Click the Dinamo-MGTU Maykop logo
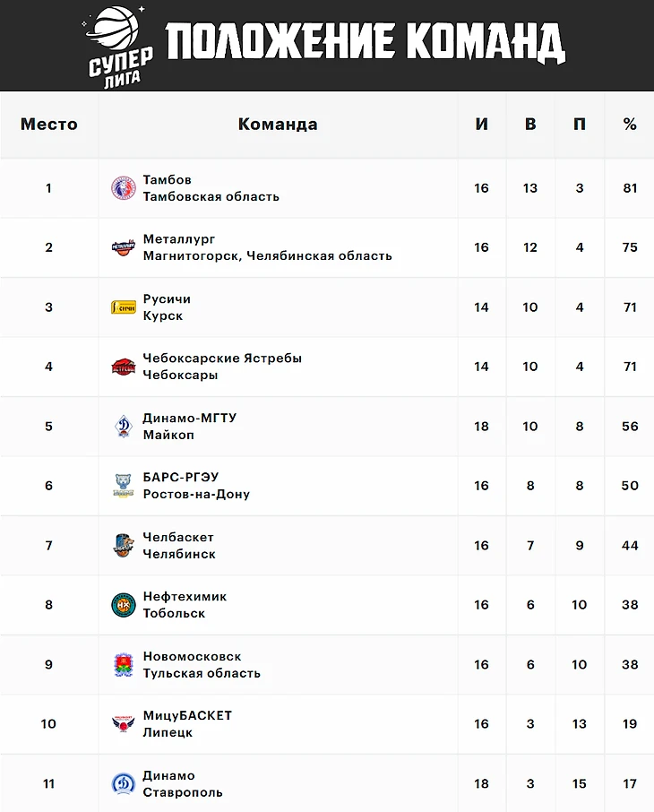This screenshot has width=654, height=812. [x=123, y=427]
